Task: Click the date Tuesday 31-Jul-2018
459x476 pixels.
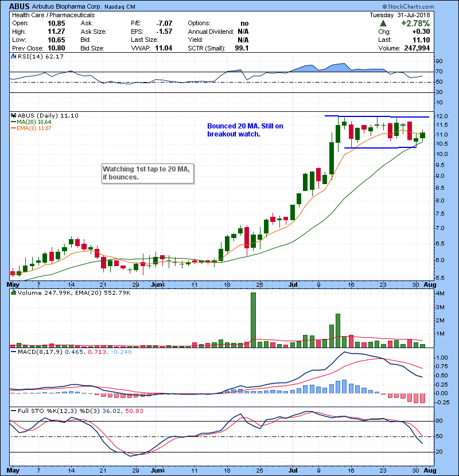Action: tap(400, 15)
